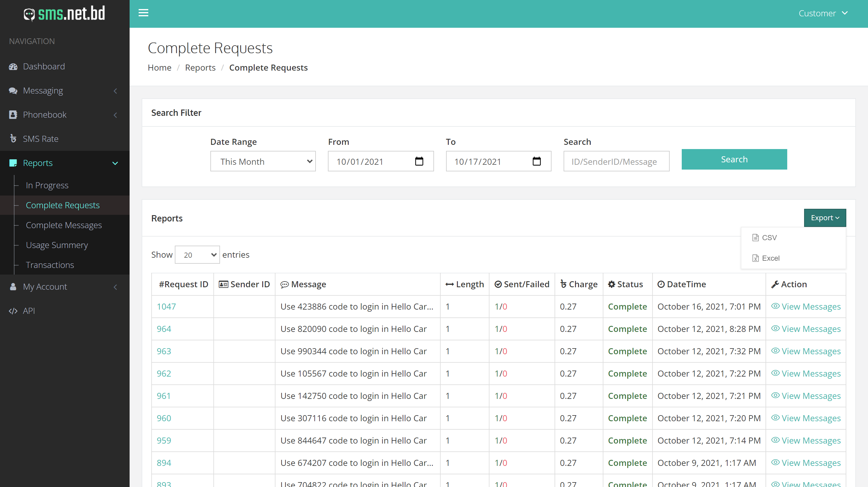The height and width of the screenshot is (487, 868).
Task: Click the sms.net.bd logo
Action: tap(64, 14)
